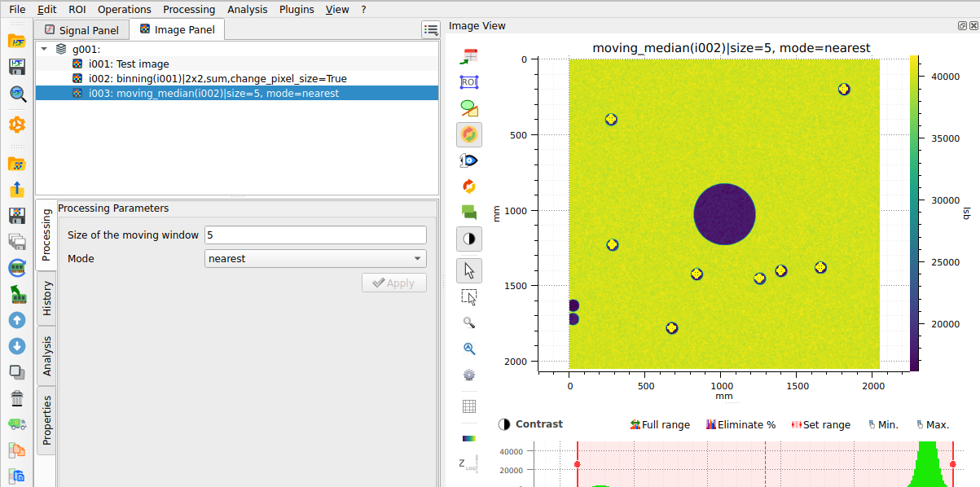Click the blue circular refresh icon in left toolbar
The image size is (980, 487).
17,268
